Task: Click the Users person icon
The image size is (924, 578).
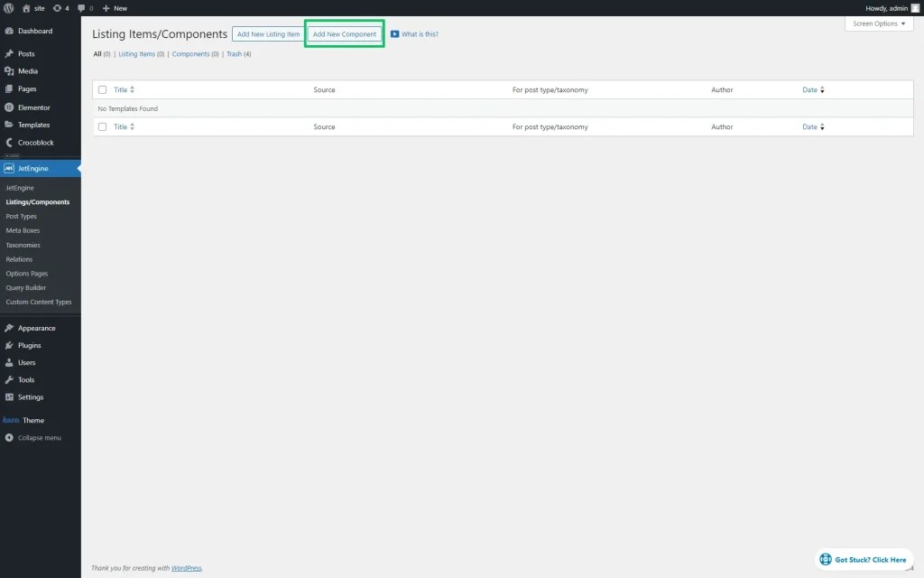Action: (9, 362)
